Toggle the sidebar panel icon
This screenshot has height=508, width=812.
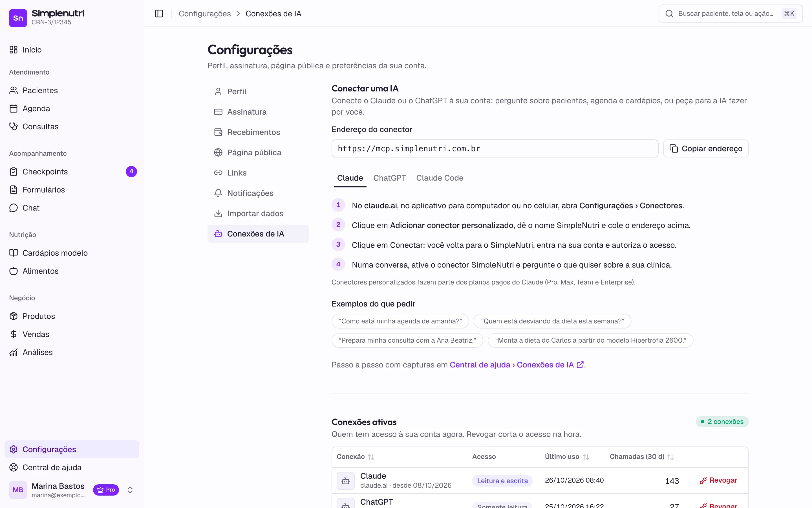[x=159, y=14]
